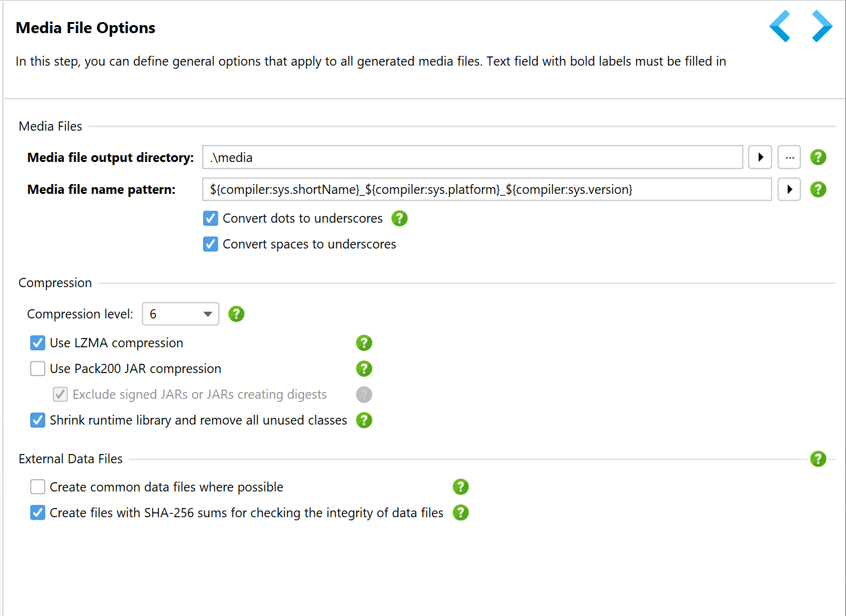The width and height of the screenshot is (846, 616).
Task: Click the media file name pattern field
Action: [487, 189]
